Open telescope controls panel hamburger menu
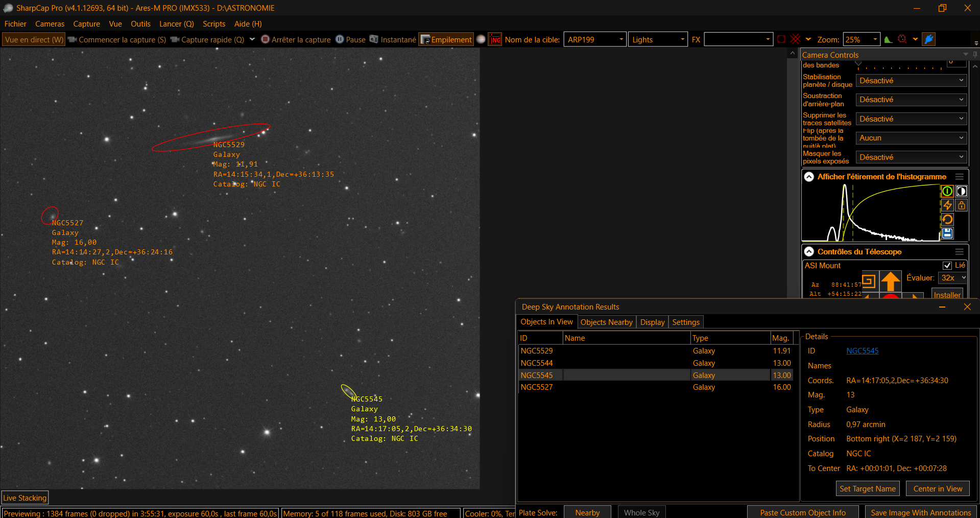This screenshot has width=980, height=518. pyautogui.click(x=960, y=252)
